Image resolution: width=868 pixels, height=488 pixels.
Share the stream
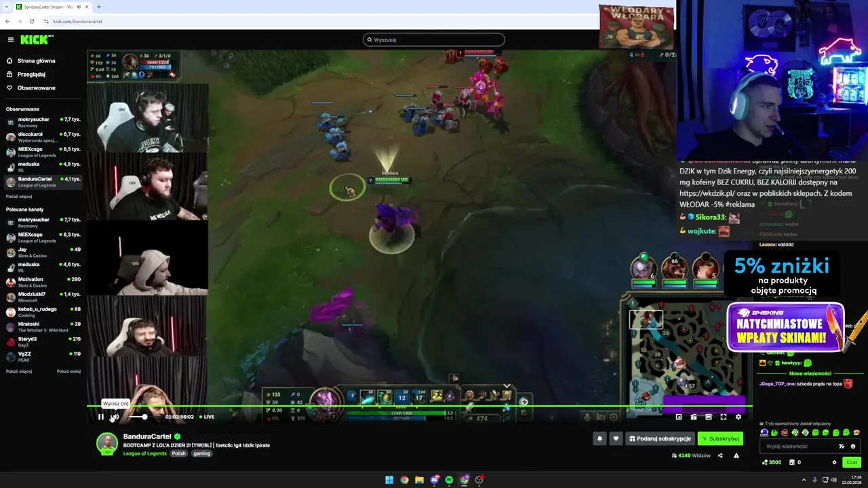(x=720, y=455)
